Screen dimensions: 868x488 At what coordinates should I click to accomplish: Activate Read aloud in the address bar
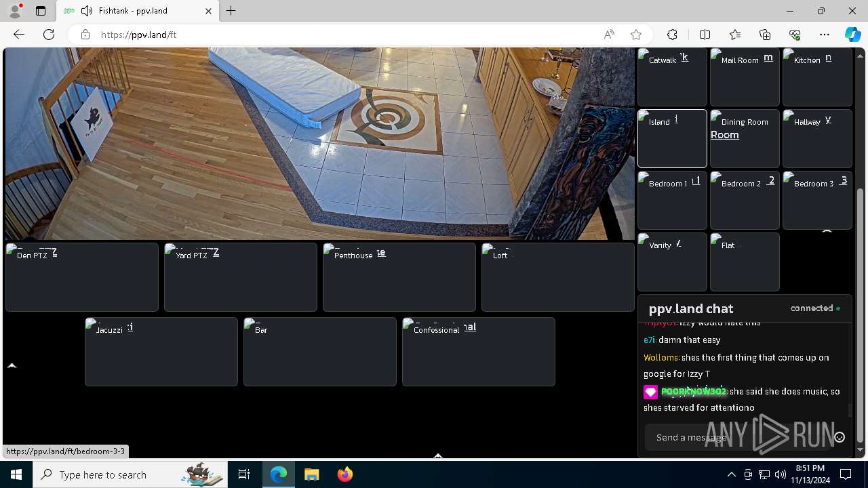(x=609, y=35)
